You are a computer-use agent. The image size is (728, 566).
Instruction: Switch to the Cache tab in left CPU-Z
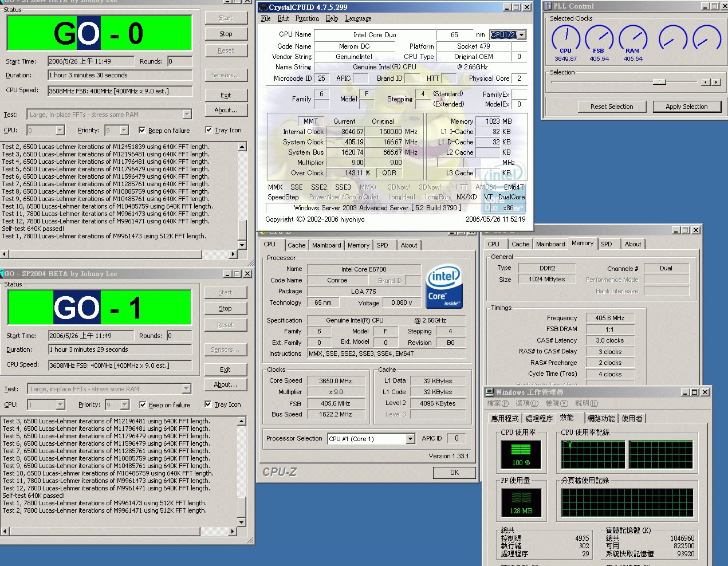coord(297,245)
